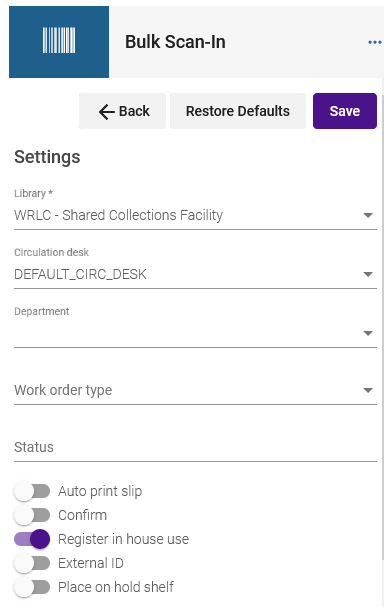Expand the Work order type list
384x607 pixels.
pyautogui.click(x=195, y=390)
